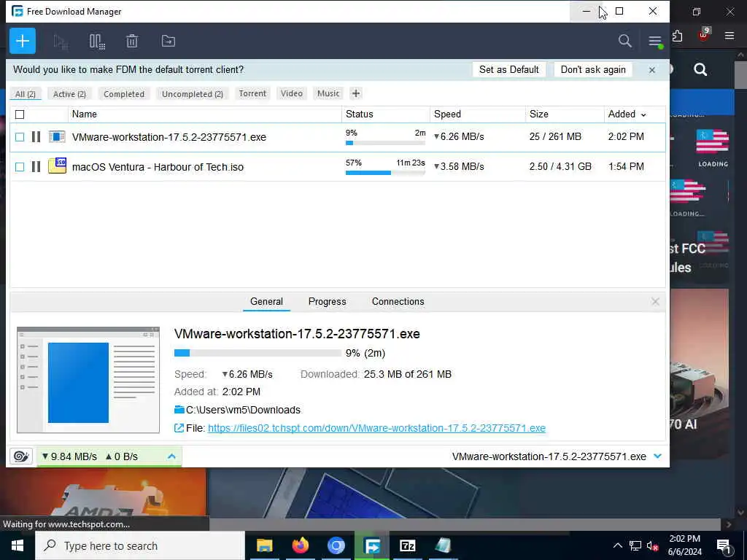747x560 pixels.
Task: Open browser hamburger menu behind FDM
Action: click(729, 36)
